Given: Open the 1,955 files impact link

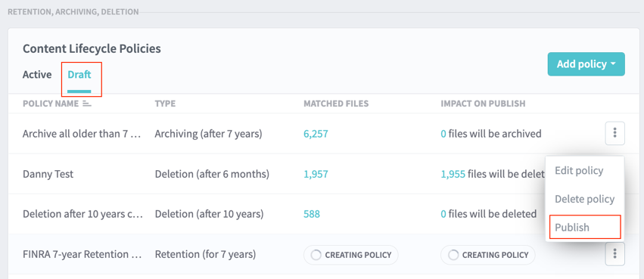Looking at the screenshot, I should [x=453, y=175].
